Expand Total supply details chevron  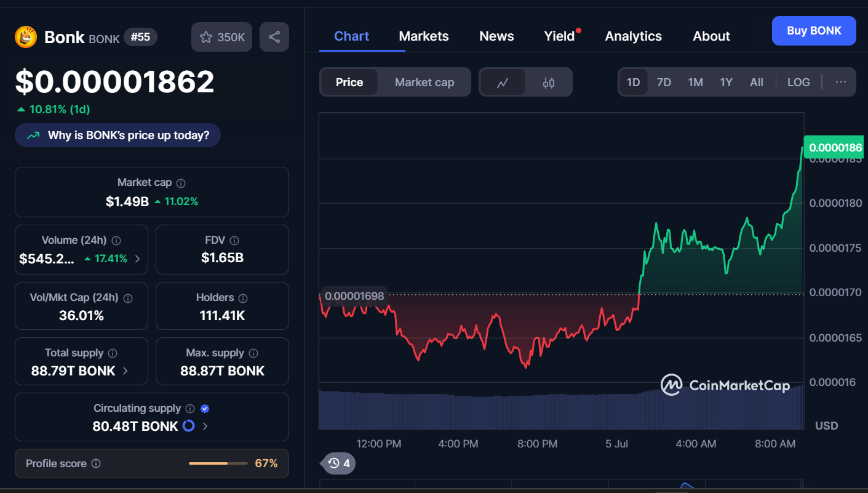click(x=125, y=371)
